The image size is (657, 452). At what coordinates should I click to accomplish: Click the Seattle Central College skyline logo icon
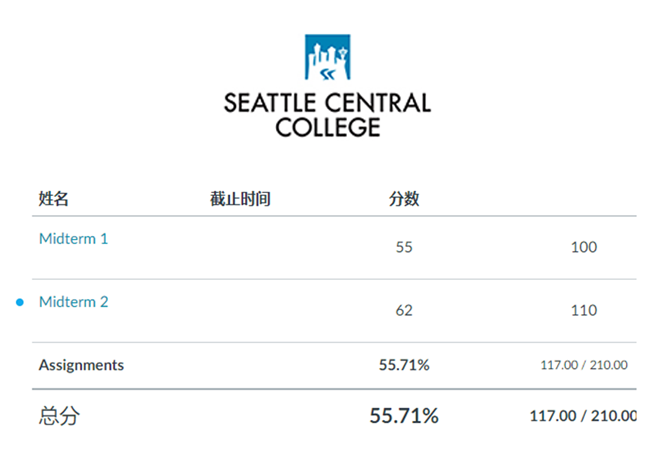point(328,57)
